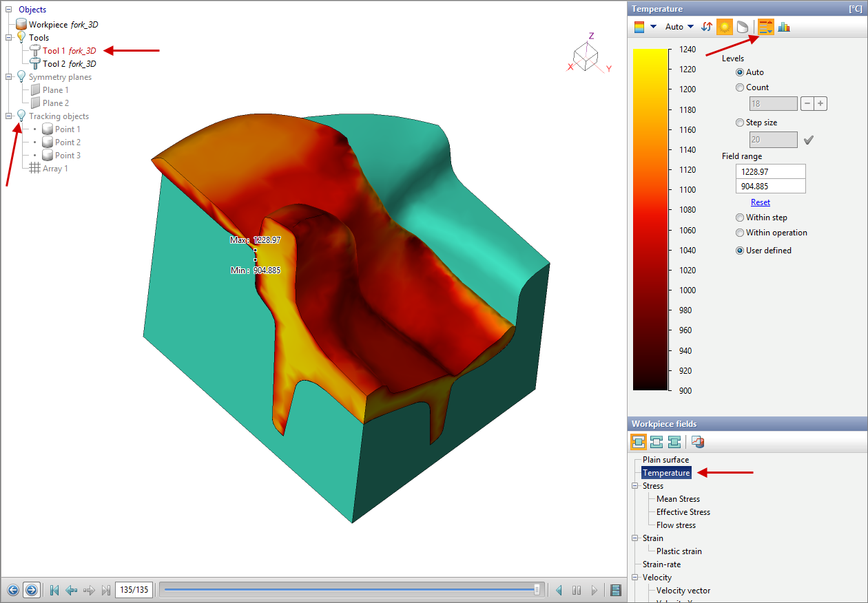Select Within operation field range option

740,233
